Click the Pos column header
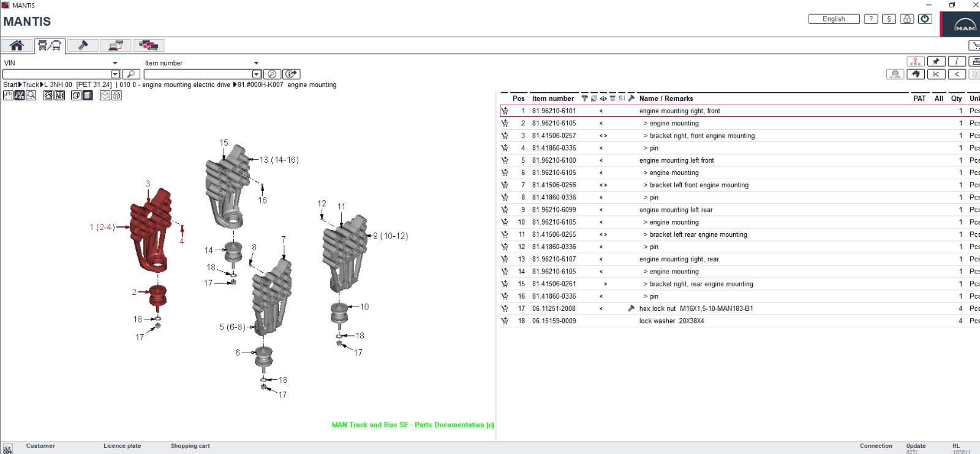This screenshot has width=980, height=454. [x=518, y=99]
